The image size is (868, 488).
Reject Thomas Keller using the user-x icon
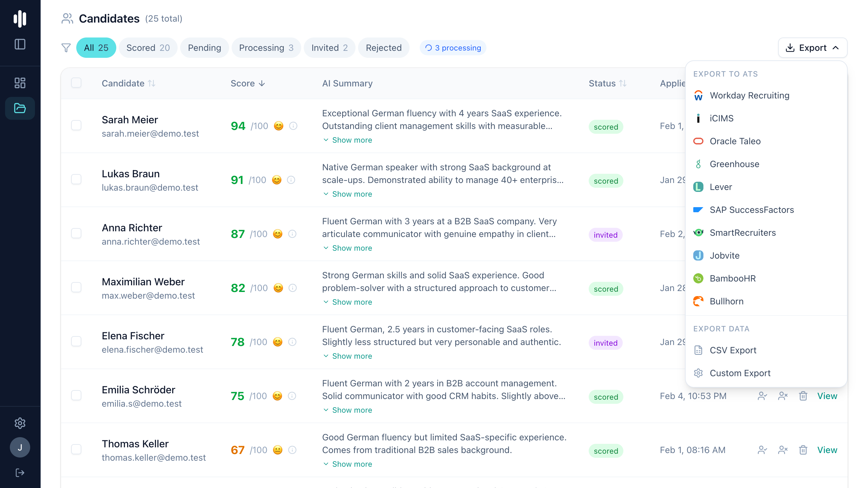(783, 450)
